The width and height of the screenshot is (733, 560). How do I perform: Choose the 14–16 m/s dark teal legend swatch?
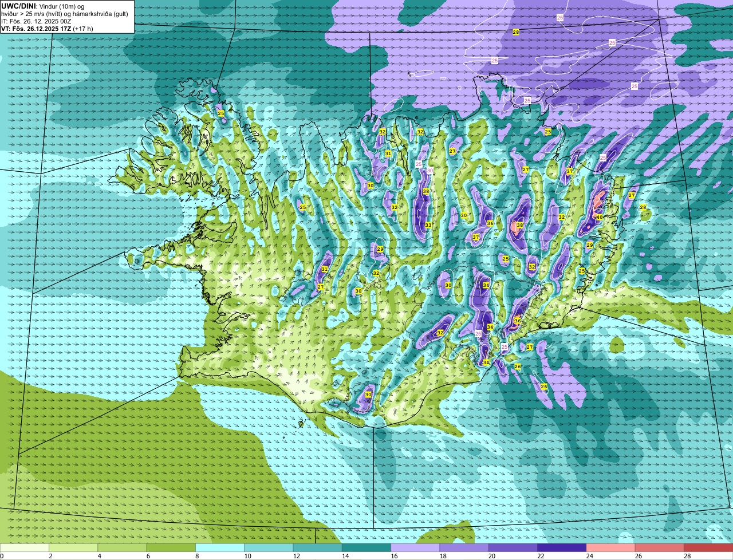click(366, 548)
